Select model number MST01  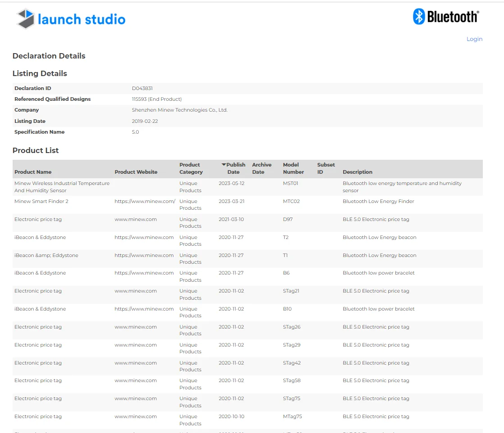[x=290, y=183]
